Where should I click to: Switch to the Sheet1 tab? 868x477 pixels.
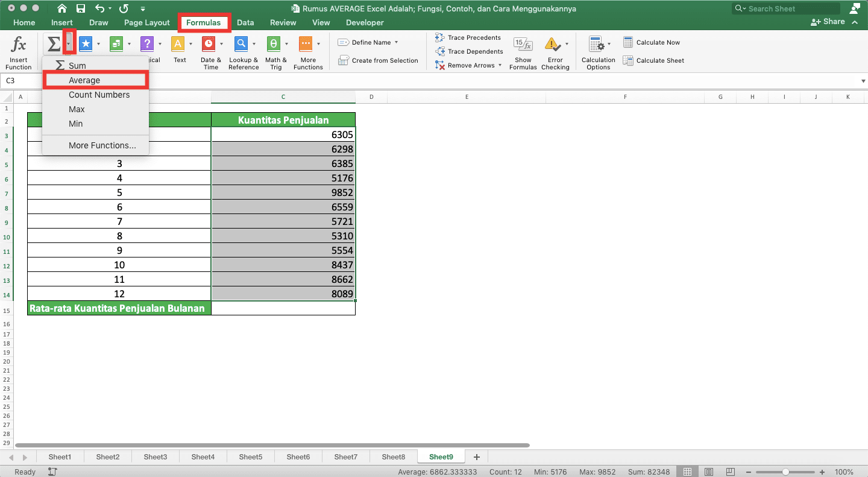(60, 457)
